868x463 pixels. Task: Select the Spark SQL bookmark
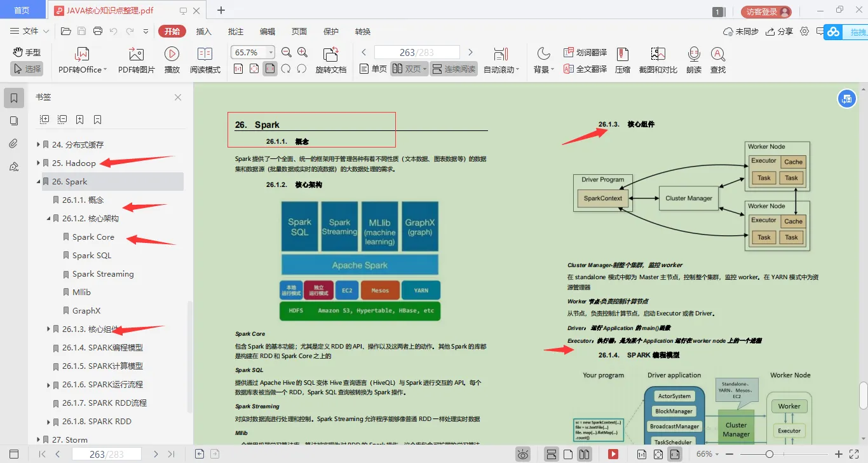point(92,256)
